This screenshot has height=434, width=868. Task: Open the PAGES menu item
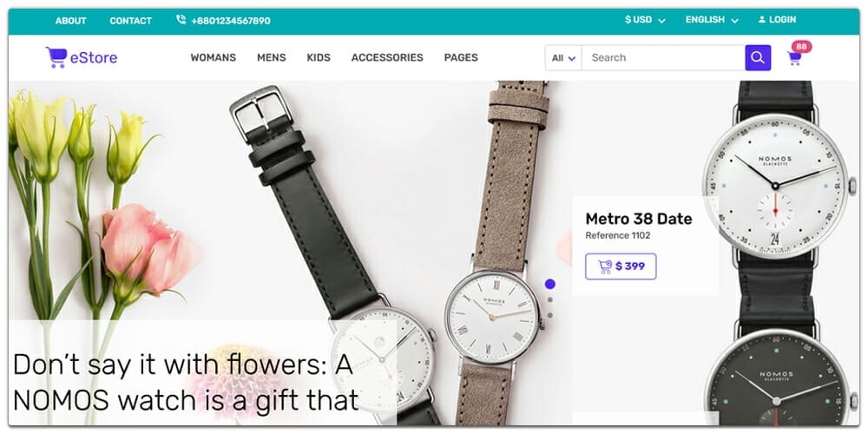click(461, 57)
